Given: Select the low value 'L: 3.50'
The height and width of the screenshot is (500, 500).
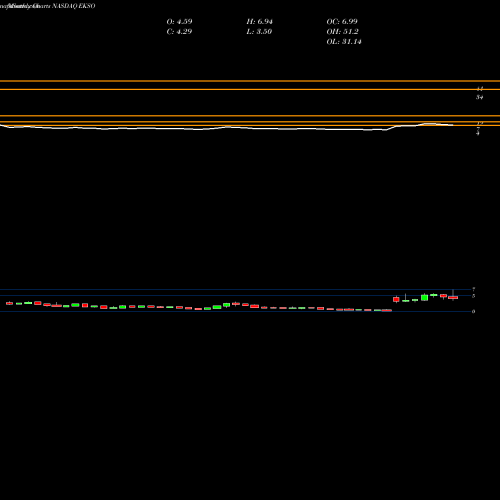Looking at the screenshot, I should click(x=259, y=32).
